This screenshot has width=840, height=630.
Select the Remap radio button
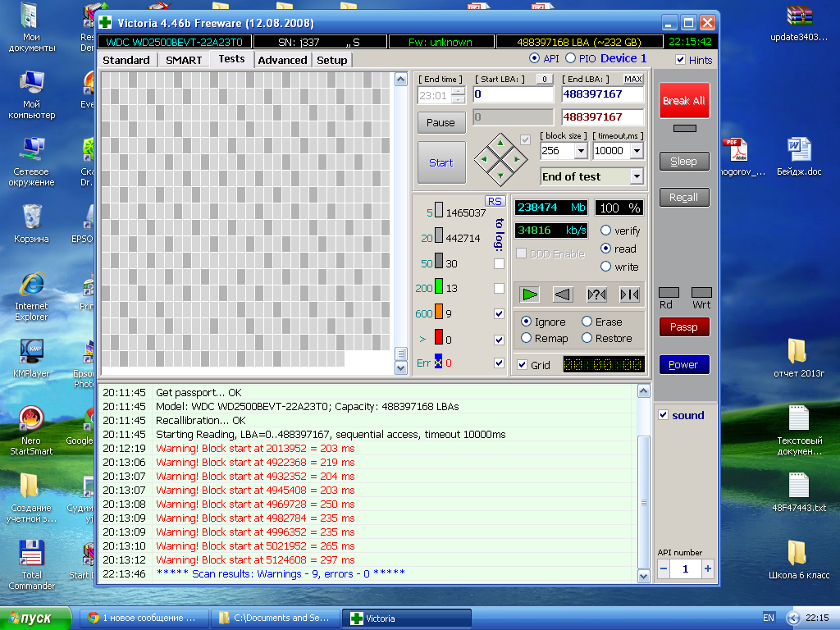point(526,338)
